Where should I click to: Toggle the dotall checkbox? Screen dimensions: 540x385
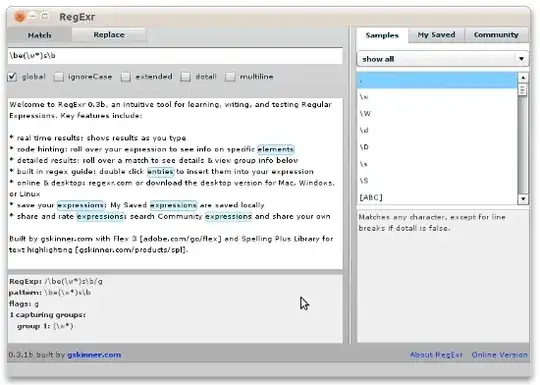pyautogui.click(x=186, y=77)
